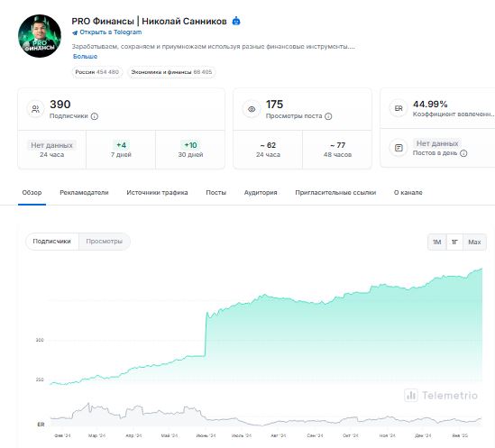Click the 250 axis label on chart
The width and height of the screenshot is (495, 448).
tap(40, 379)
